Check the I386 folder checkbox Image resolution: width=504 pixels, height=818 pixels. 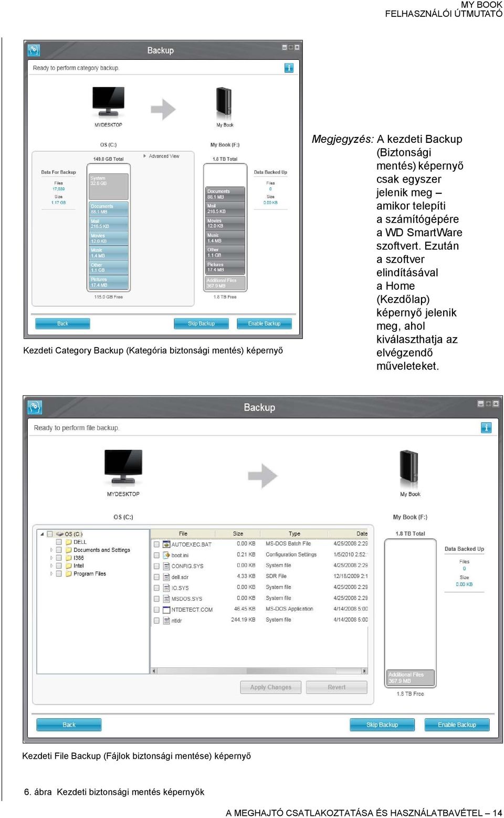[59, 558]
